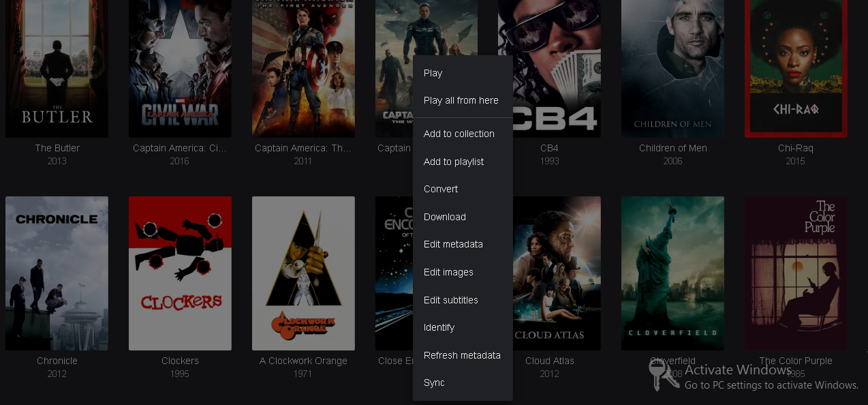Open Cloud Atlas movie poster

point(557,273)
